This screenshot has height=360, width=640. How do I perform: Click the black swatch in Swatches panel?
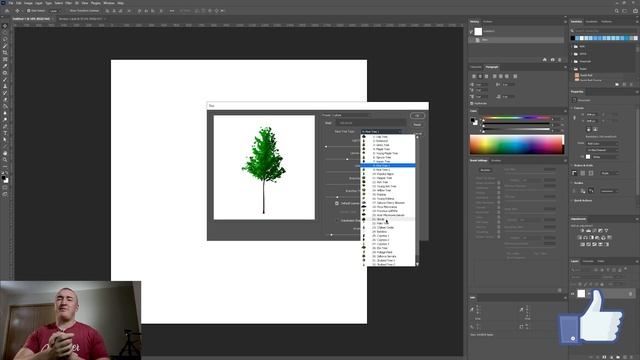[x=573, y=38]
